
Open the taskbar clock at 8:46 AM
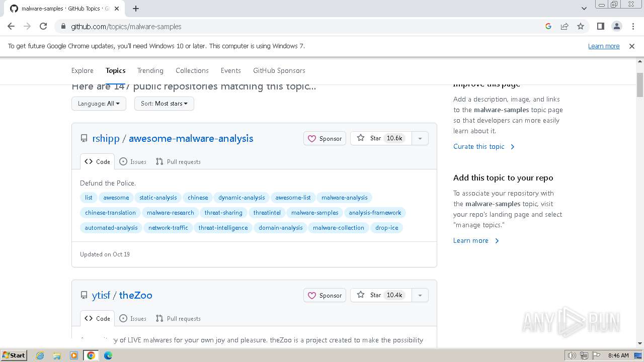tap(618, 355)
